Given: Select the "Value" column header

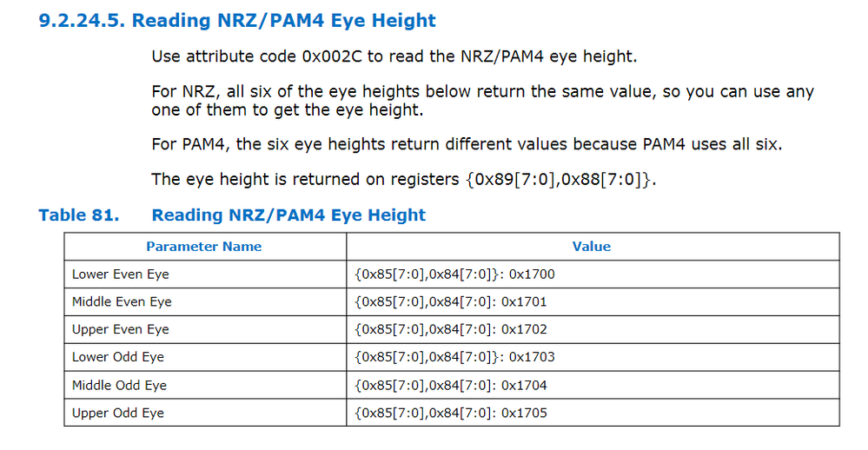Looking at the screenshot, I should pyautogui.click(x=591, y=246).
